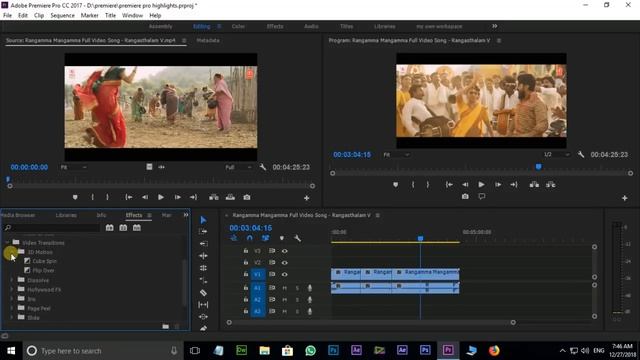Add marker in the timeline header
The width and height of the screenshot is (640, 360).
282,238
